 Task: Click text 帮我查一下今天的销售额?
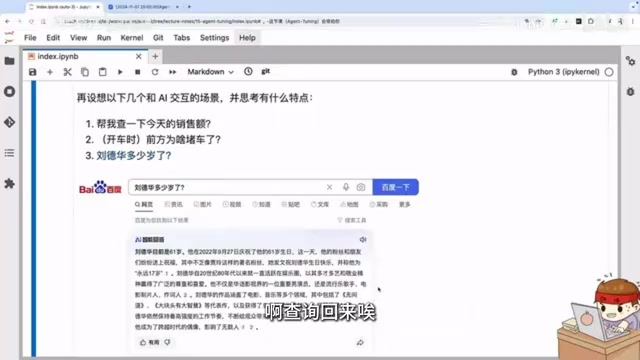(153, 124)
